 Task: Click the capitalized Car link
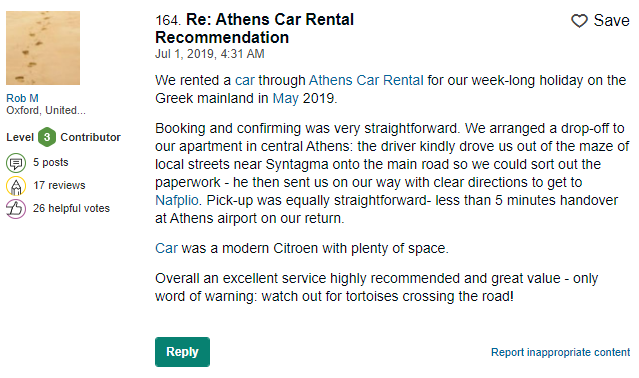166,248
